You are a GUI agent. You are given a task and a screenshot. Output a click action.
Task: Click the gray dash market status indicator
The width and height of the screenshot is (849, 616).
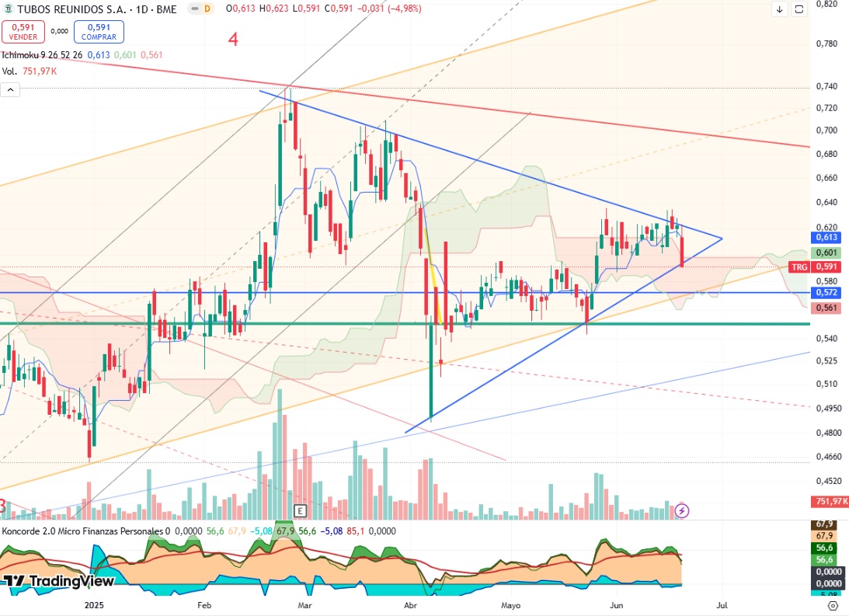195,9
